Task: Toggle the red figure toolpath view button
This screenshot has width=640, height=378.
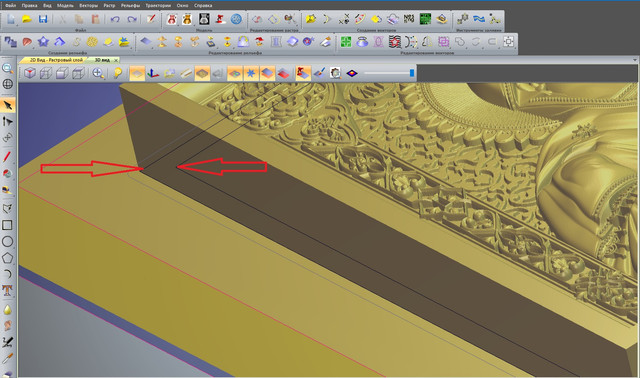Action: click(303, 73)
